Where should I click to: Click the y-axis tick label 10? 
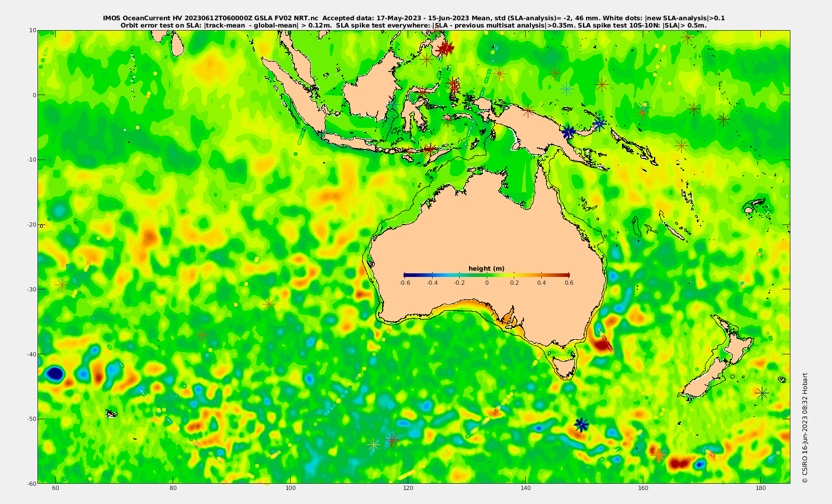tap(33, 30)
